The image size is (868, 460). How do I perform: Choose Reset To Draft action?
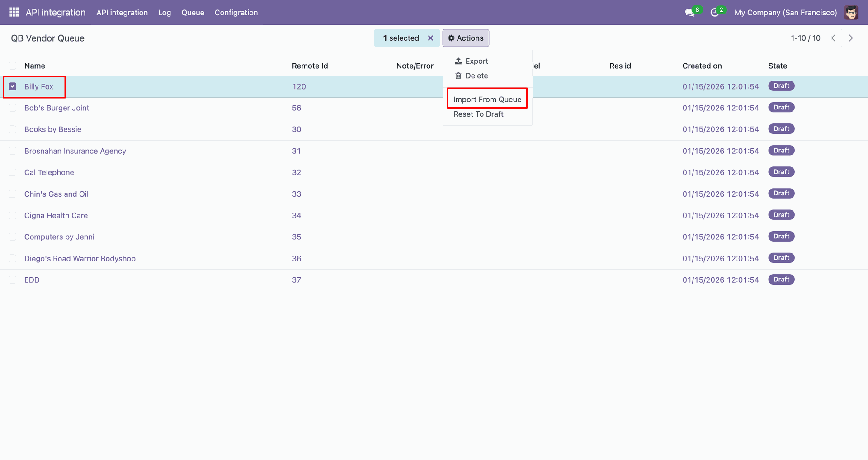[478, 114]
